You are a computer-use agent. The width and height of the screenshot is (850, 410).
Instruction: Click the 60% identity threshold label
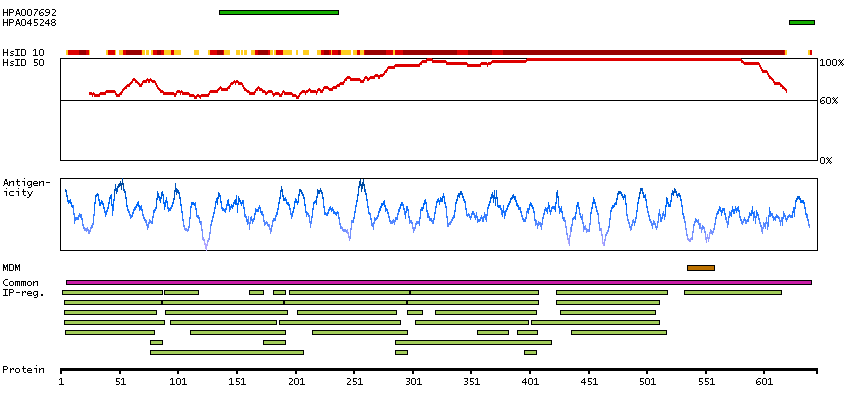point(829,101)
